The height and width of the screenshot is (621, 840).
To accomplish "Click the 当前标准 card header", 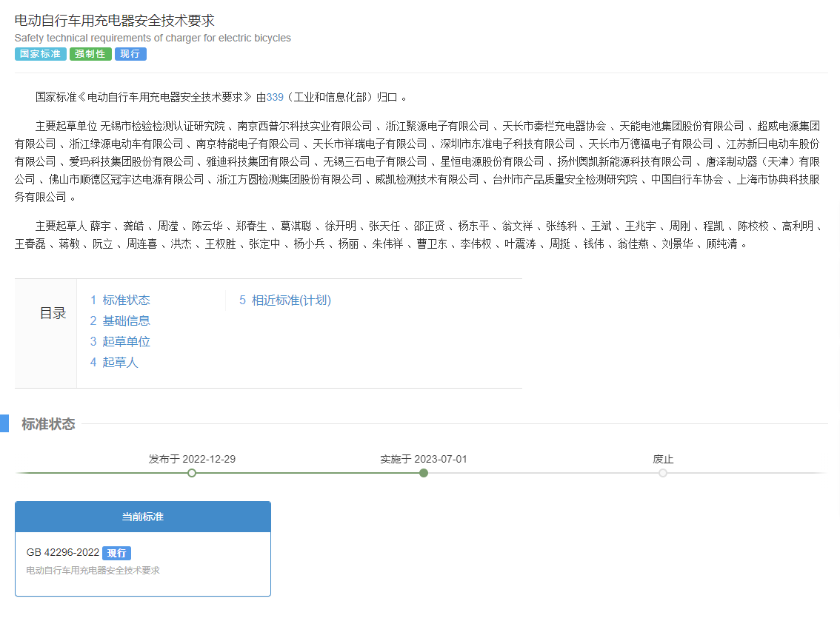I will (143, 517).
